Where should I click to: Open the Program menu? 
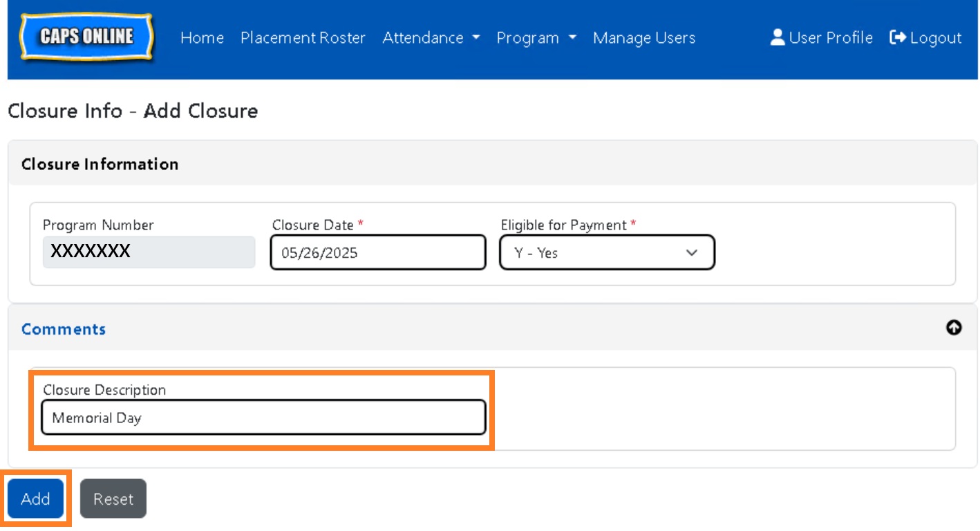[x=527, y=38]
